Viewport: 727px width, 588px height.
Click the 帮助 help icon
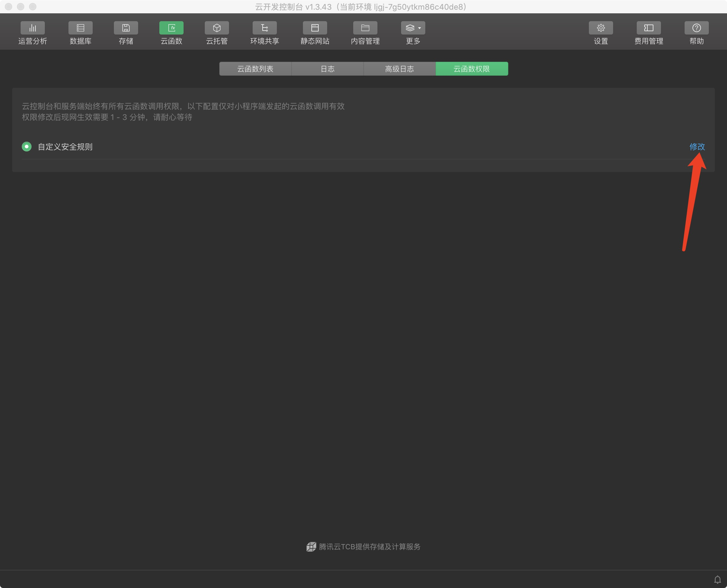pyautogui.click(x=696, y=28)
